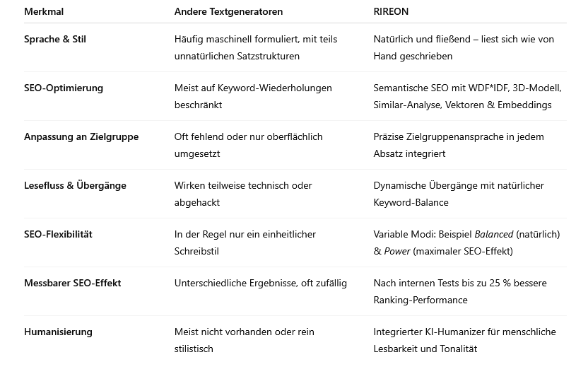Image resolution: width=588 pixels, height=374 pixels.
Task: Select the Humanisierung row label
Action: click(58, 332)
